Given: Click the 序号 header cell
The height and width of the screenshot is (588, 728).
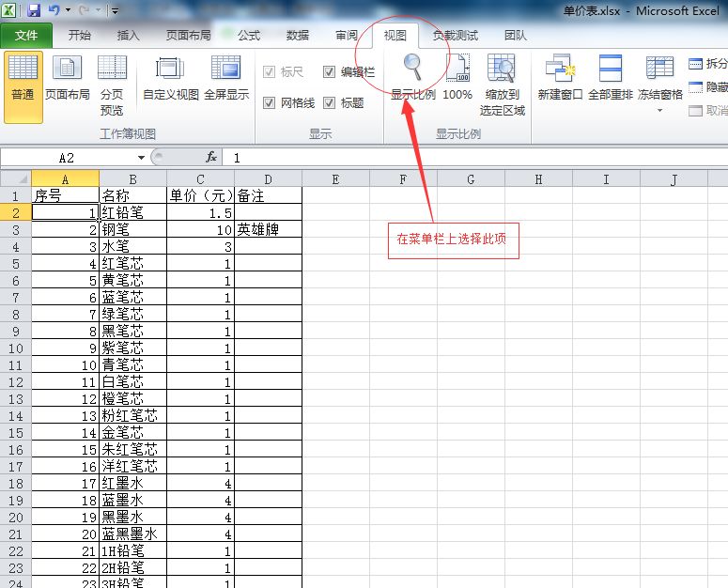Looking at the screenshot, I should [x=65, y=195].
